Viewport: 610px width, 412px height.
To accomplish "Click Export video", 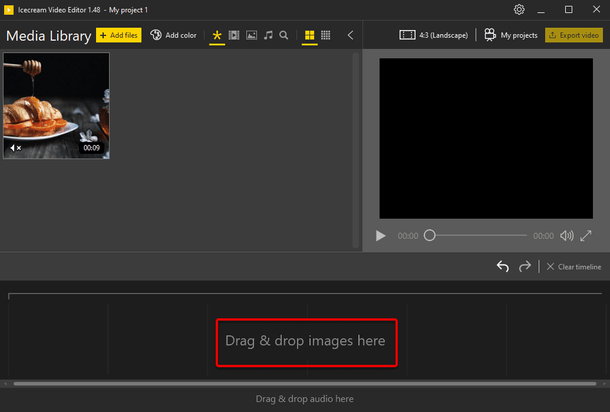I will click(574, 35).
